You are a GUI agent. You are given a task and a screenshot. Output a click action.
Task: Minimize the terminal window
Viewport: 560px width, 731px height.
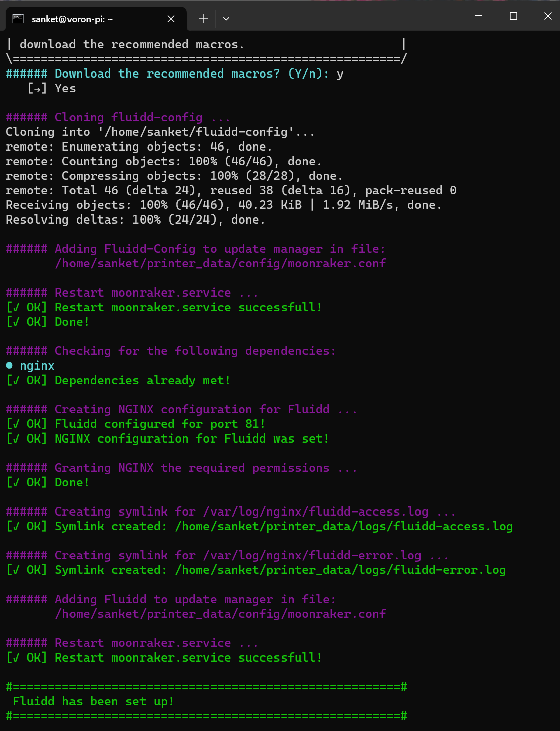(479, 16)
